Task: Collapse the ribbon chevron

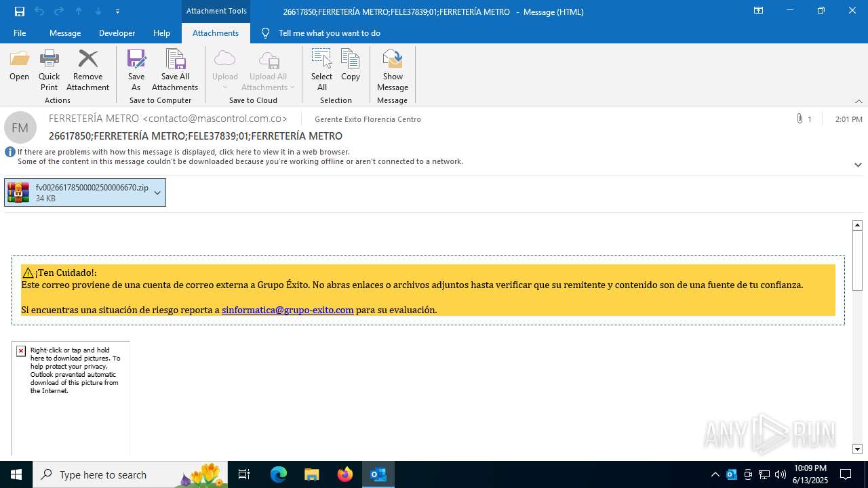Action: point(859,101)
